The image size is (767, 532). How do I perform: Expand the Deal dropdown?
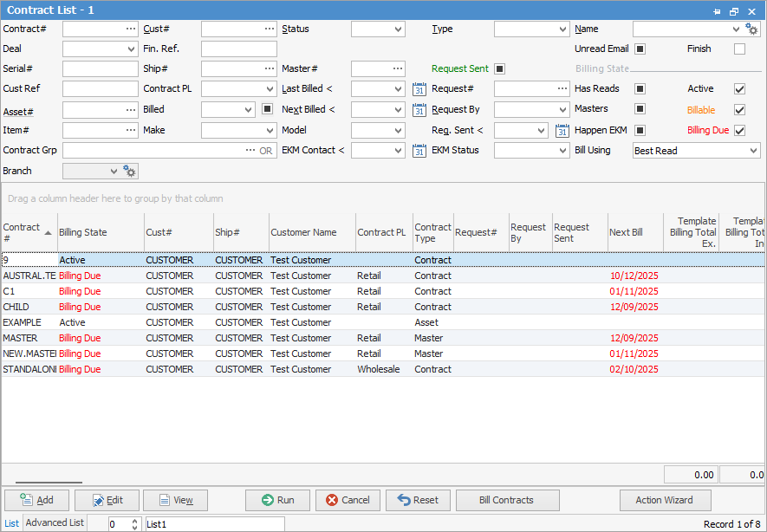click(x=131, y=49)
